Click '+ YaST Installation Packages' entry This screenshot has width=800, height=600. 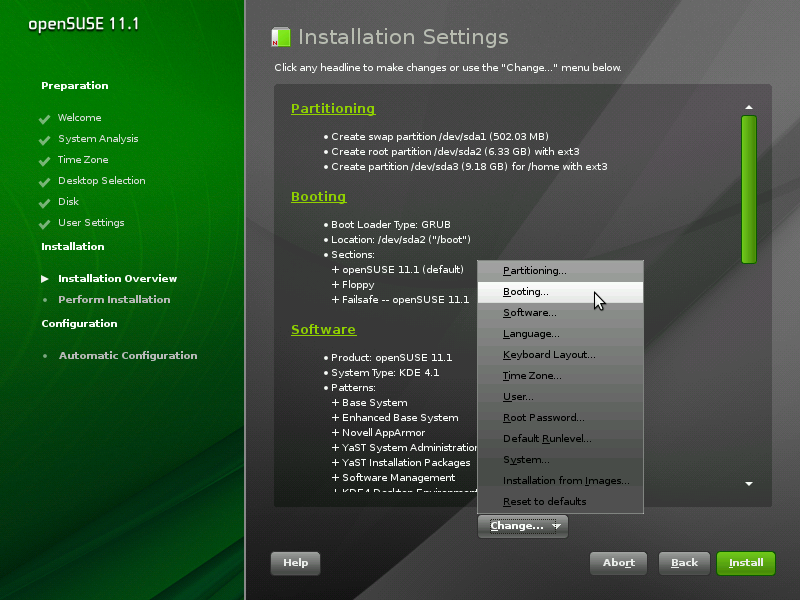(x=401, y=463)
